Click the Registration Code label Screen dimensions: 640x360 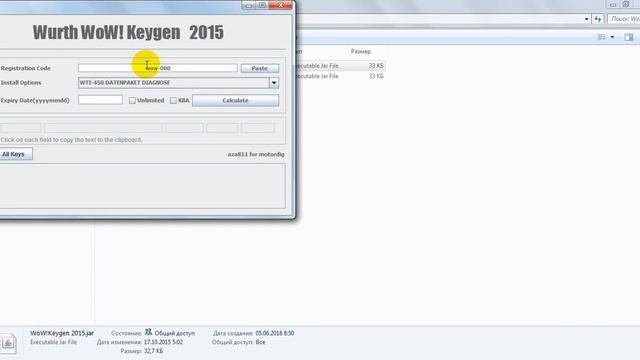pos(26,68)
